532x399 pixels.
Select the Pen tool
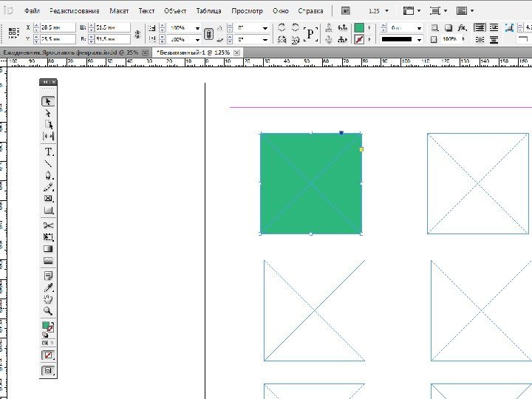coord(48,175)
